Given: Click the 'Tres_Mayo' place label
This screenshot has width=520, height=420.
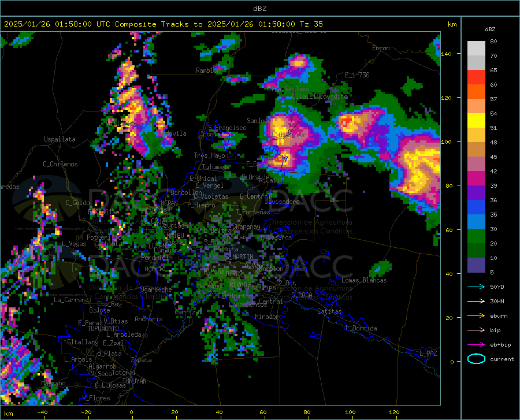Looking at the screenshot, I should (209, 155).
